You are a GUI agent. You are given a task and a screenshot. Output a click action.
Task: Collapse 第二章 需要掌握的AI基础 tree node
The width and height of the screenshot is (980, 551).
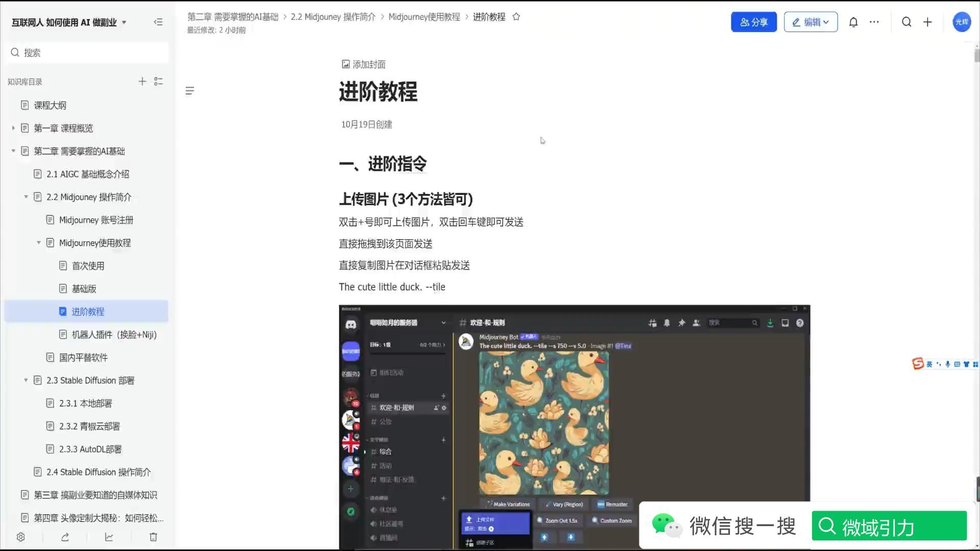(13, 151)
